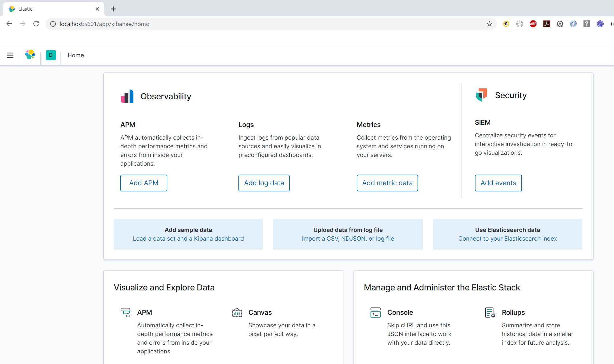Image resolution: width=614 pixels, height=364 pixels.
Task: Bookmark page with the star icon
Action: (x=489, y=24)
